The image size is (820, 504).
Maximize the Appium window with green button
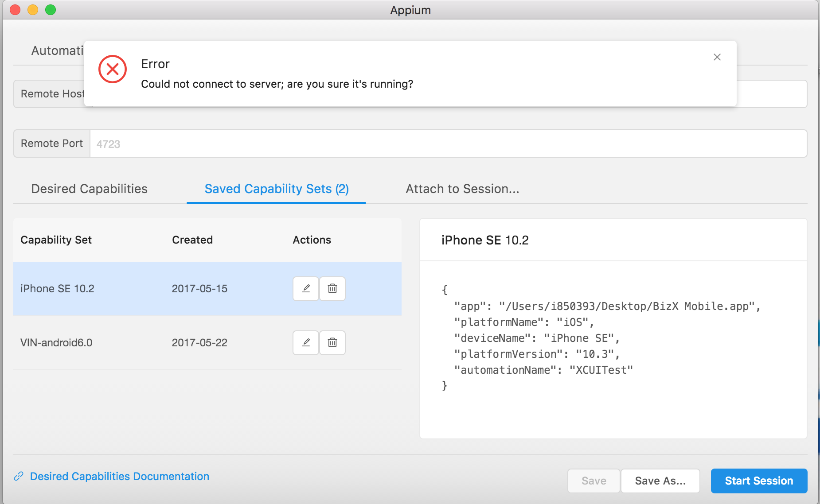coord(51,10)
